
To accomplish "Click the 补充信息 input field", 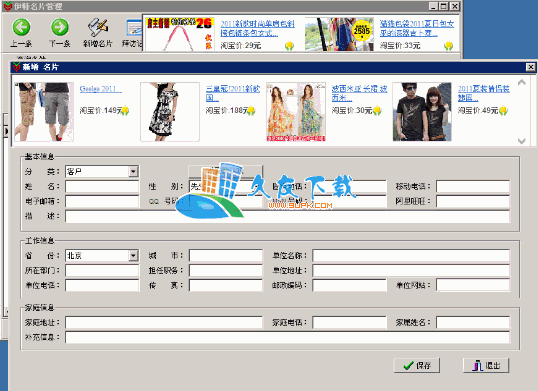I will pyautogui.click(x=288, y=337).
